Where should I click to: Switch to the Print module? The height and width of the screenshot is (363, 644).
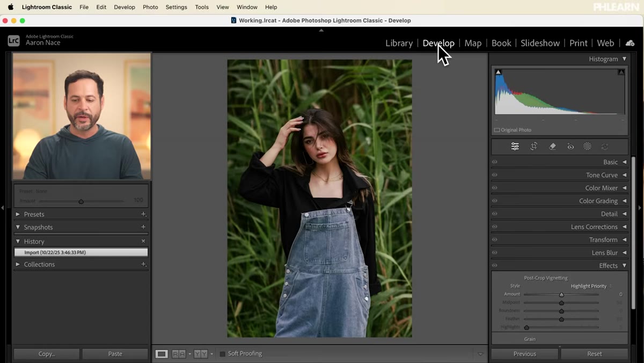(x=579, y=43)
